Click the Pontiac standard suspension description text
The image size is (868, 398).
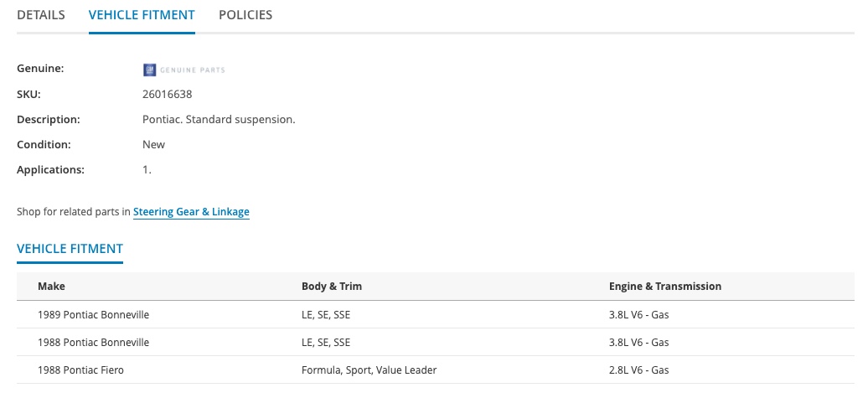tap(219, 120)
